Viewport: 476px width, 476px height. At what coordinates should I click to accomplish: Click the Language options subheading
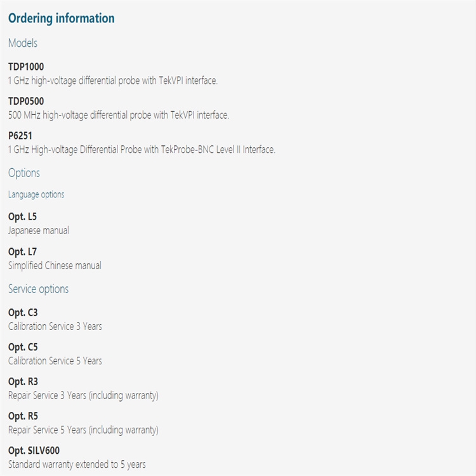click(x=36, y=194)
